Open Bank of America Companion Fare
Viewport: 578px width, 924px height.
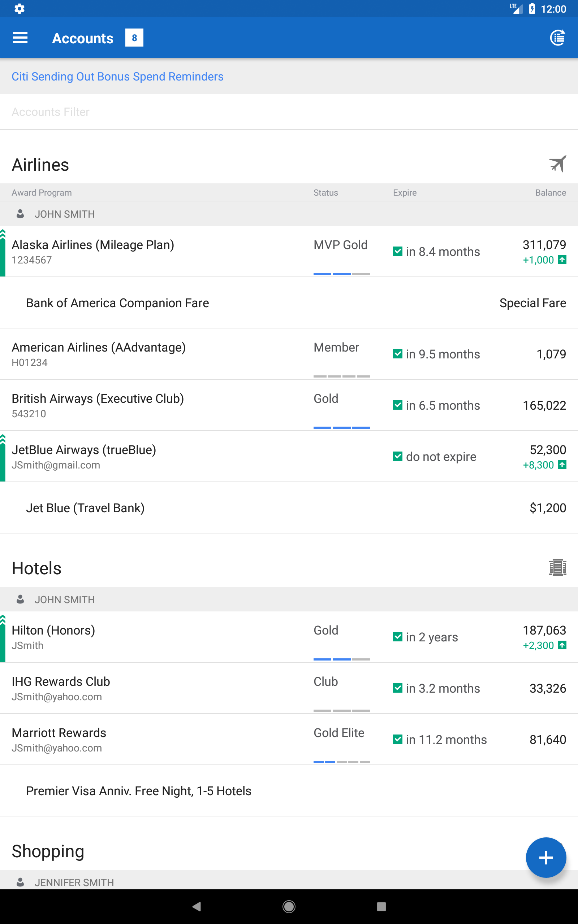(289, 303)
